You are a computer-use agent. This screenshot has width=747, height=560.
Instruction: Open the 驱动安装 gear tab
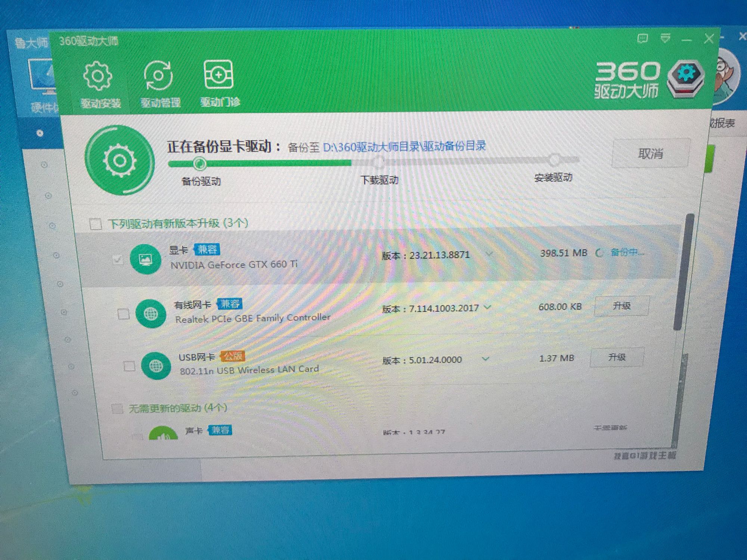99,85
